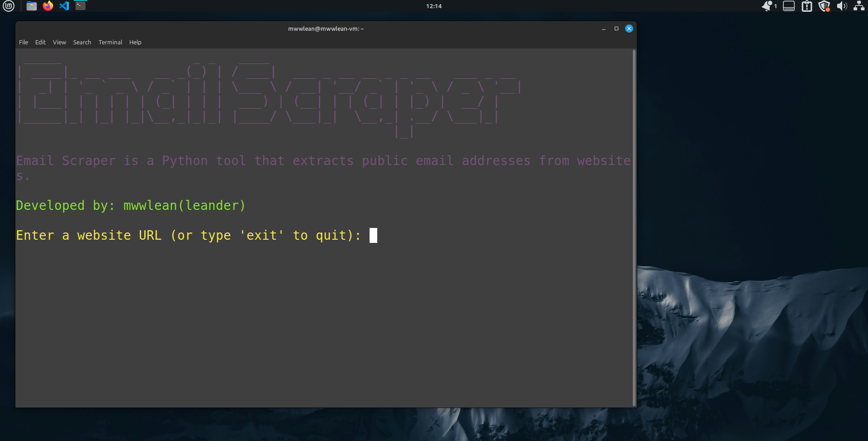Open the update manager shield icon

(x=824, y=6)
